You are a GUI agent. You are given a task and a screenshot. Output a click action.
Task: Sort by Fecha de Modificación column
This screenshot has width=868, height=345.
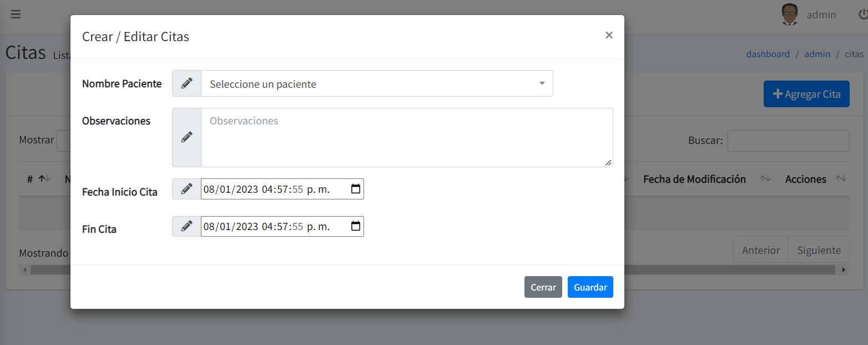click(694, 179)
